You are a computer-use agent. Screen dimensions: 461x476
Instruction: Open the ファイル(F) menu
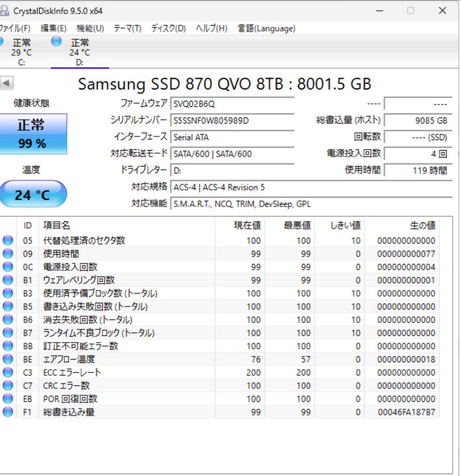pyautogui.click(x=13, y=28)
